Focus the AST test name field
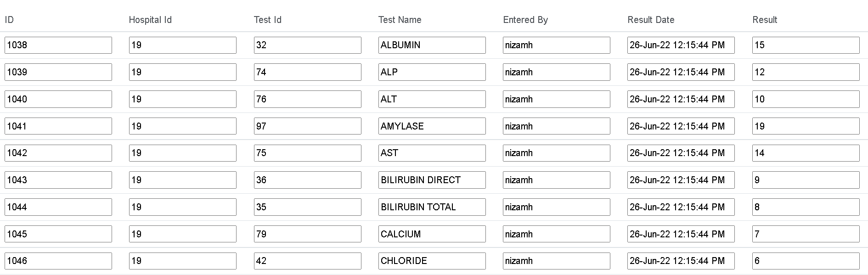 (432, 153)
